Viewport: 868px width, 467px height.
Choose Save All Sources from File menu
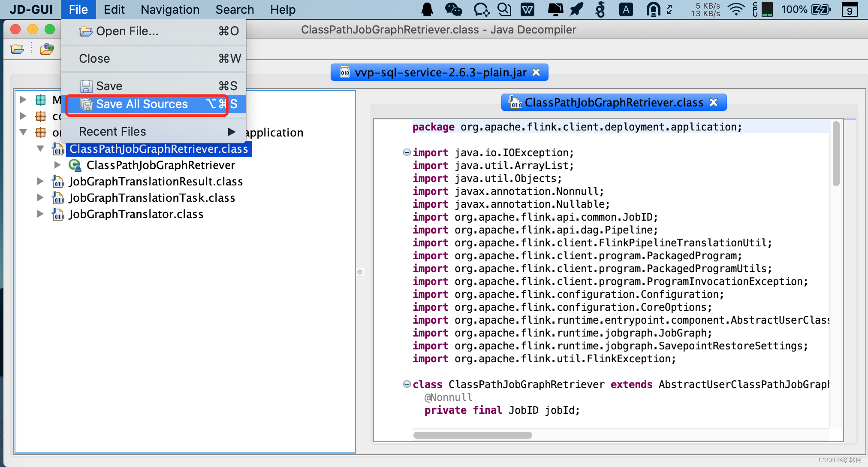click(x=142, y=104)
